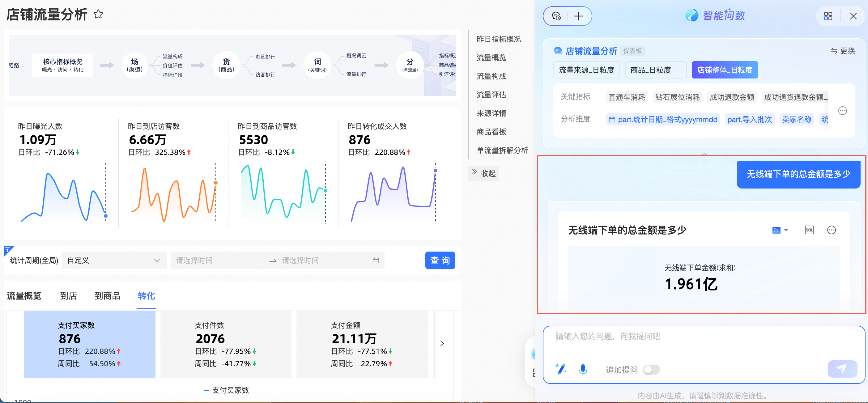This screenshot has height=403, width=868.
Task: Activate microphone voice input
Action: pos(583,369)
